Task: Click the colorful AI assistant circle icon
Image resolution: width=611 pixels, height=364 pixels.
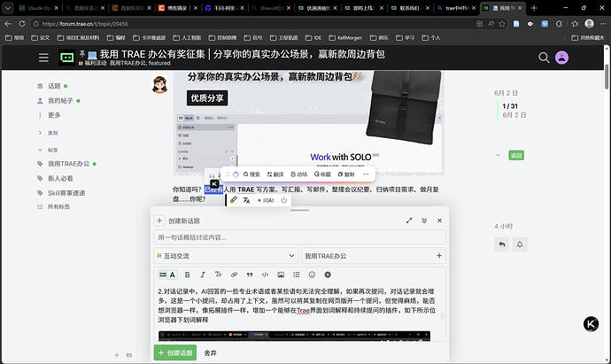Action: tap(236, 174)
